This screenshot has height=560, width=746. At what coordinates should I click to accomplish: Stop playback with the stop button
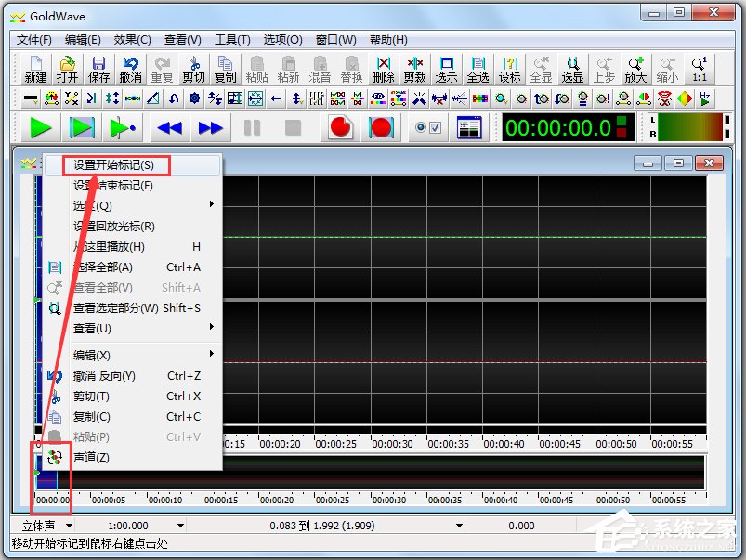pyautogui.click(x=293, y=127)
